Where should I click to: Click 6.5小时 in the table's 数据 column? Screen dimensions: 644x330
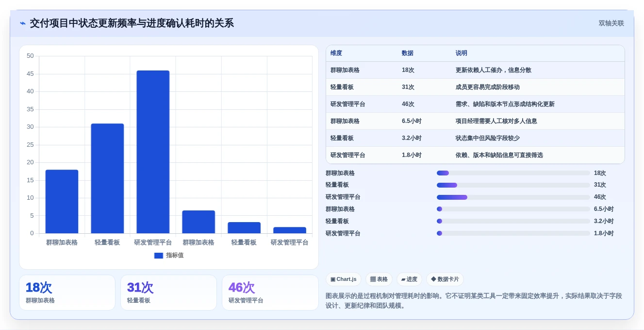(412, 121)
